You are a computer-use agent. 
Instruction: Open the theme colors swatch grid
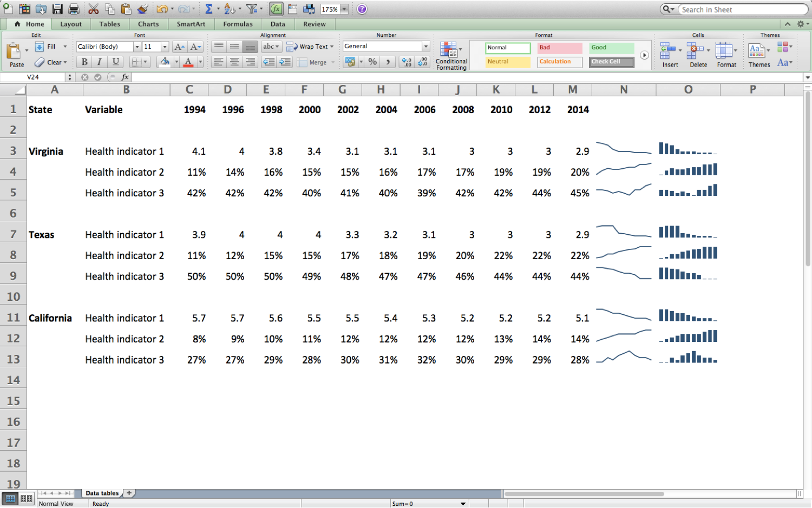pyautogui.click(x=783, y=47)
